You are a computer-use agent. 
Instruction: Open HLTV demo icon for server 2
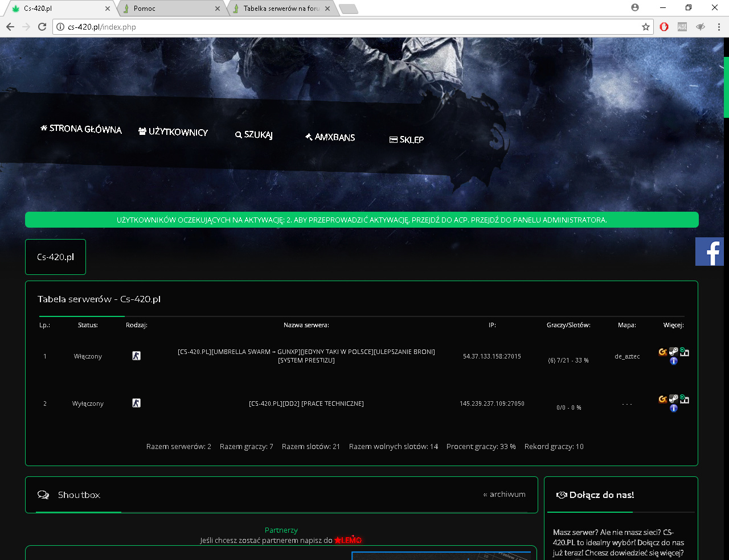pos(685,400)
